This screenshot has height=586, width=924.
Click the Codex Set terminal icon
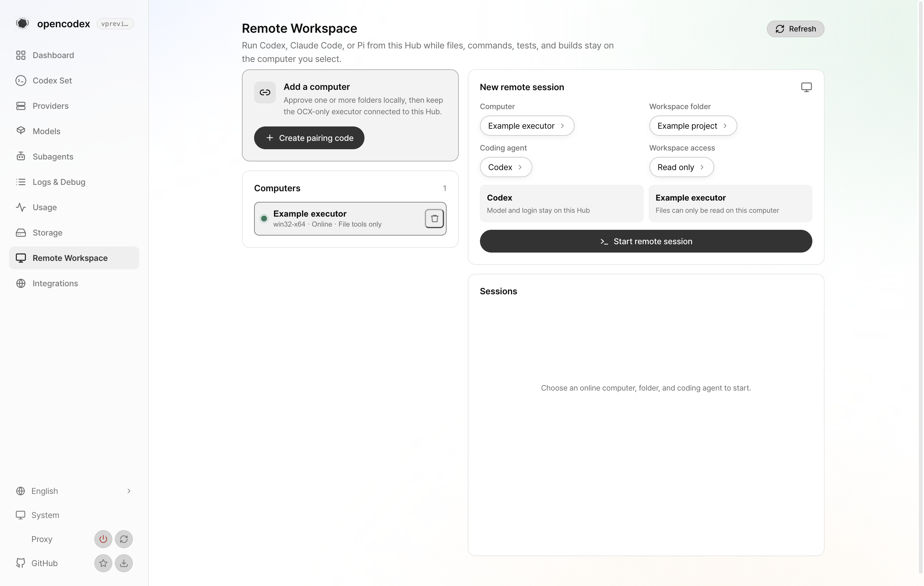point(21,81)
